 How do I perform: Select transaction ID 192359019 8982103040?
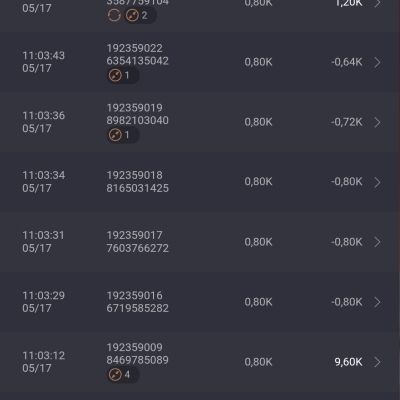point(138,114)
